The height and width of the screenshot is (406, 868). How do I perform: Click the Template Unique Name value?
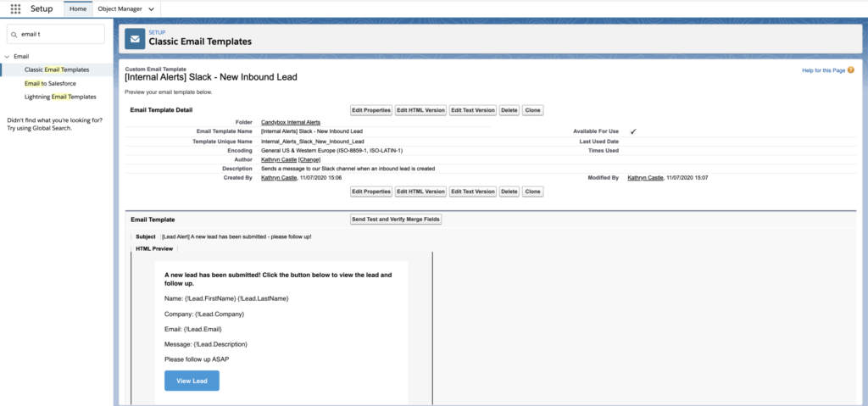click(312, 142)
